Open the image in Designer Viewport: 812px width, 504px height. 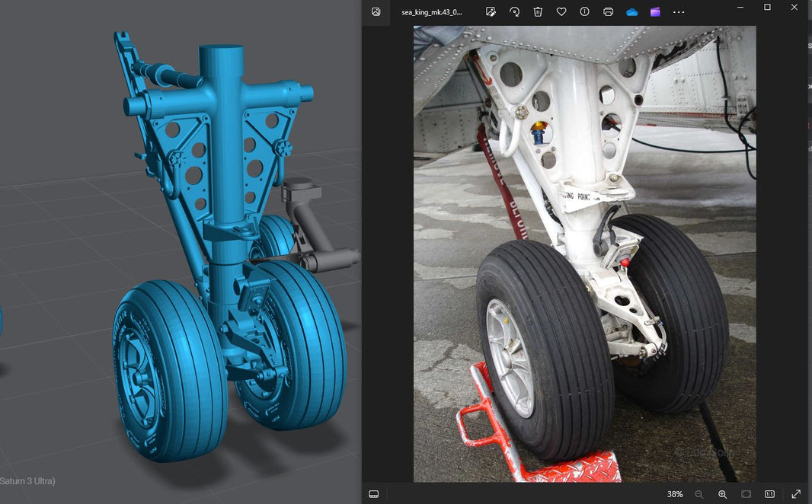(x=654, y=12)
